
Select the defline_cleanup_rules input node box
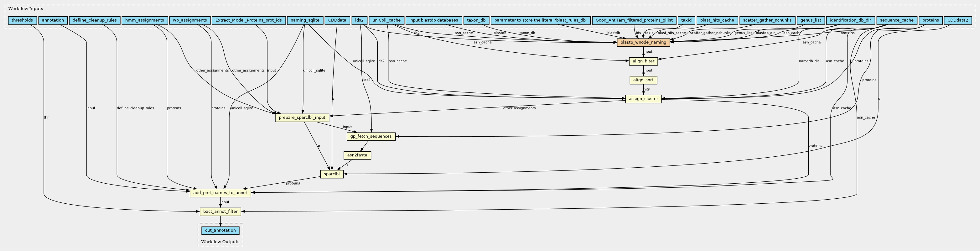(95, 20)
